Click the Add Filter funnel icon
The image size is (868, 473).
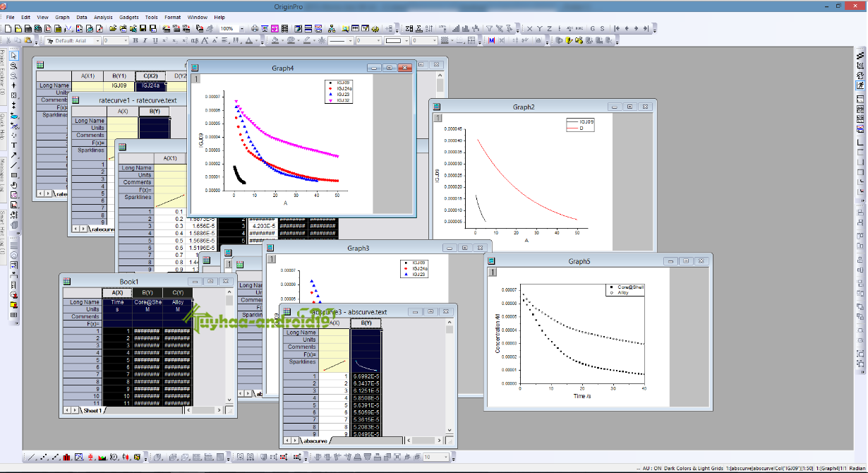pos(489,28)
